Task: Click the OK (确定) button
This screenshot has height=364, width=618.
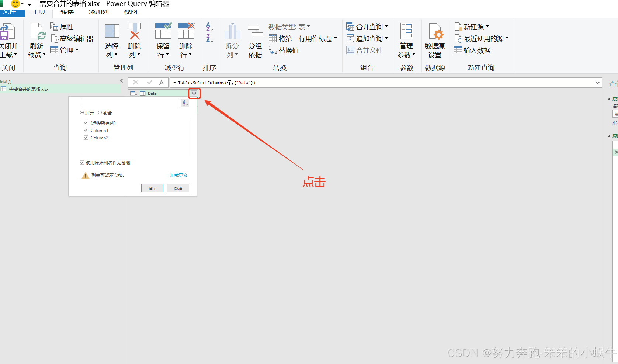Action: pyautogui.click(x=152, y=188)
